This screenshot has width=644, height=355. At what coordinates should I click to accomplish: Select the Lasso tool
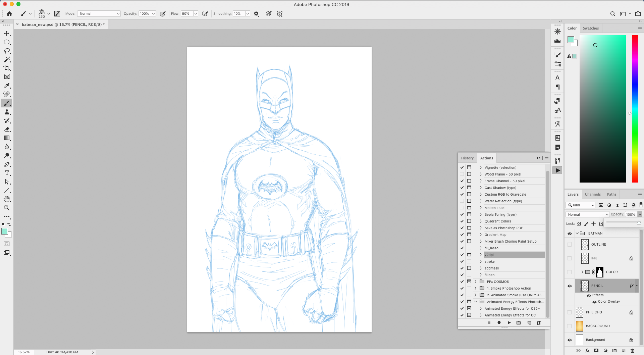tap(7, 51)
